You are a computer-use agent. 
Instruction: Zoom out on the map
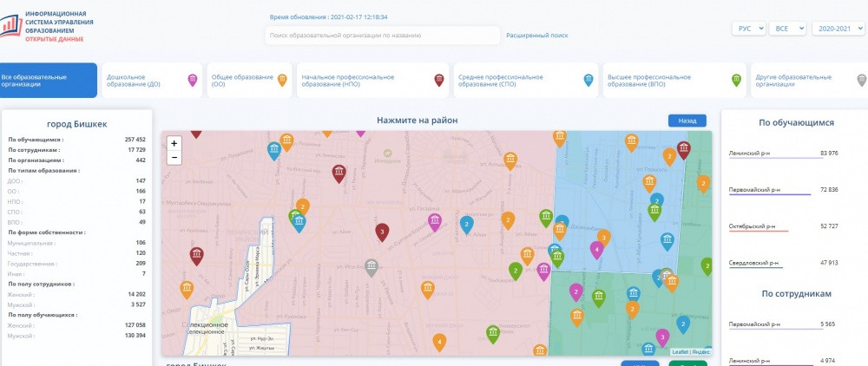click(174, 157)
